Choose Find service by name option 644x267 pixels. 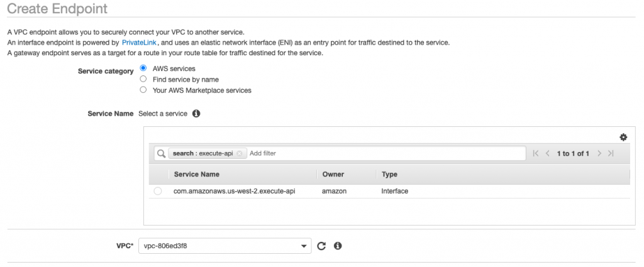[143, 79]
